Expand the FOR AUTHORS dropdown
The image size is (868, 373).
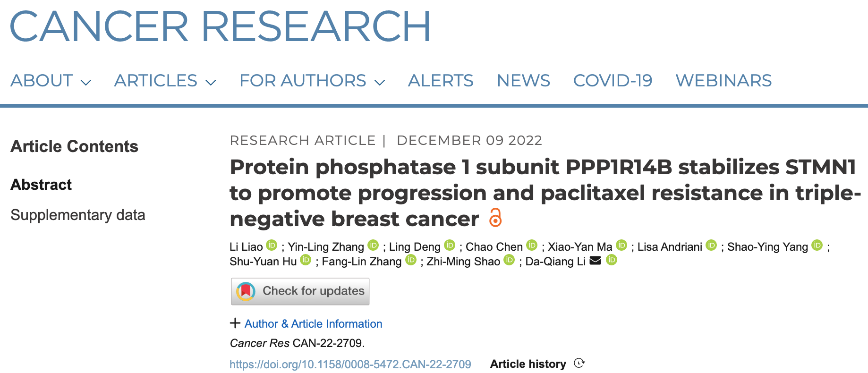[312, 81]
